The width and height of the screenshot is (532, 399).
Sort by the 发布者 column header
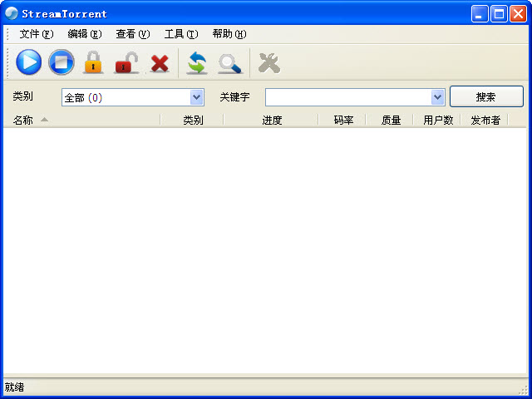[x=485, y=120]
